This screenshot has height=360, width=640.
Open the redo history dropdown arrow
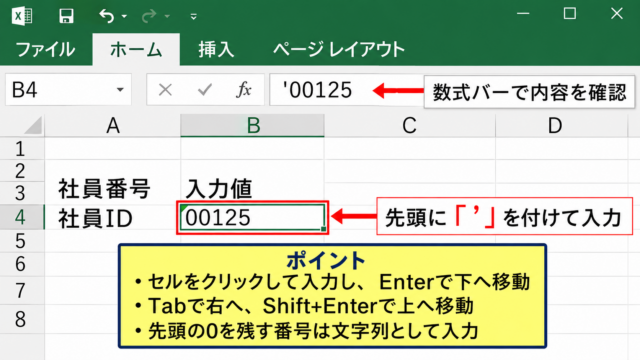coord(167,16)
